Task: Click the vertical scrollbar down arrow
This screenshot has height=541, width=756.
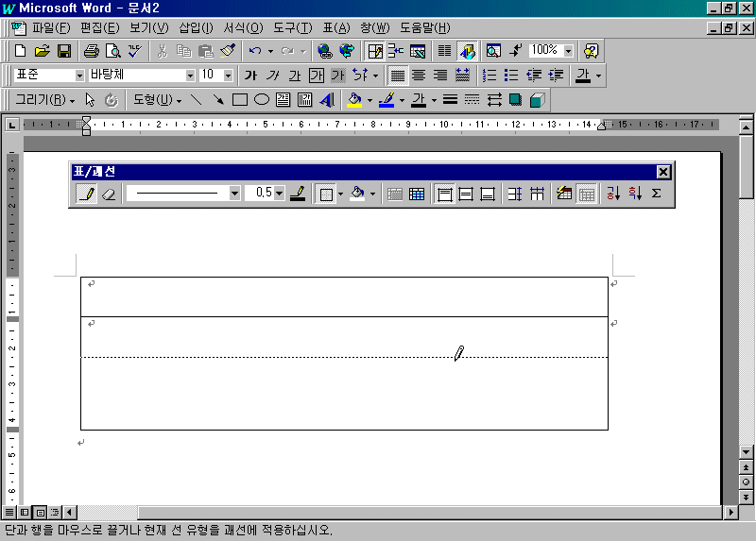Action: pos(747,466)
